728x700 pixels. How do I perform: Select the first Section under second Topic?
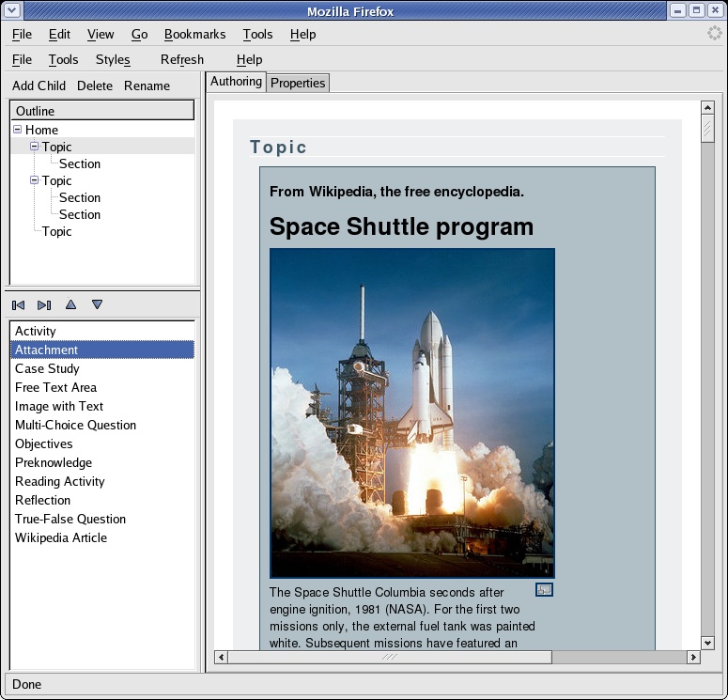tap(80, 198)
